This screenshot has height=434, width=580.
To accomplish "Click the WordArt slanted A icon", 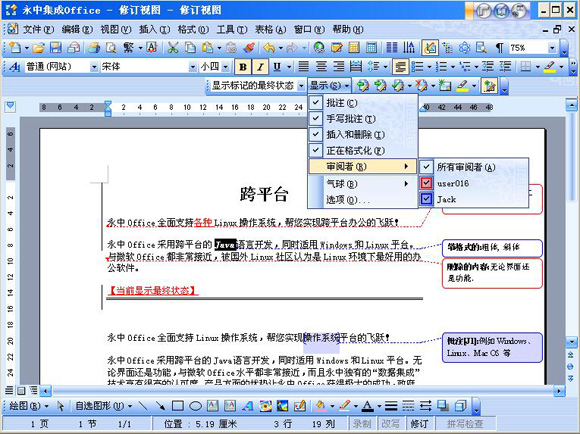I will [x=247, y=406].
